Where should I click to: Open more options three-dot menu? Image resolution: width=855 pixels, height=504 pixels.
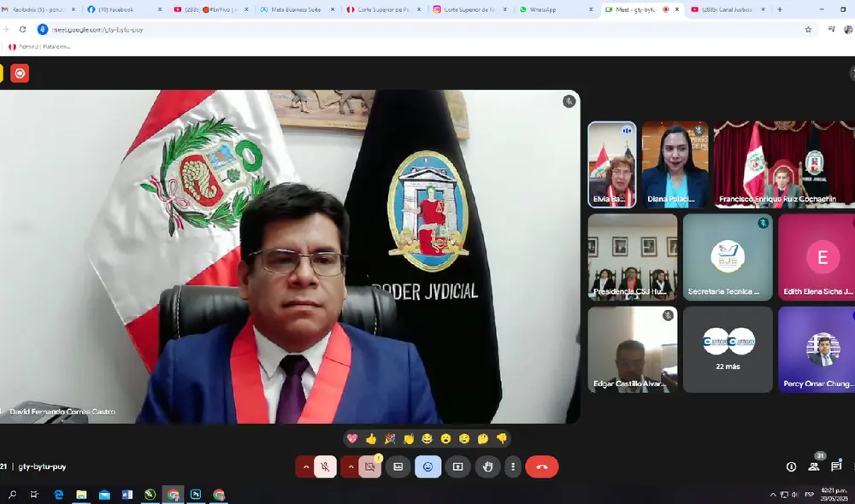pos(512,466)
